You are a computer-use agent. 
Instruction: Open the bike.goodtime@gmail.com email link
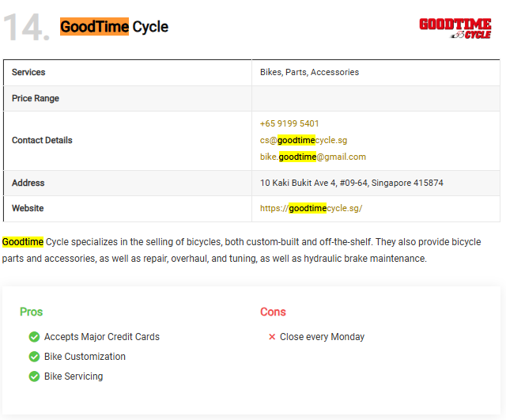pyautogui.click(x=313, y=157)
